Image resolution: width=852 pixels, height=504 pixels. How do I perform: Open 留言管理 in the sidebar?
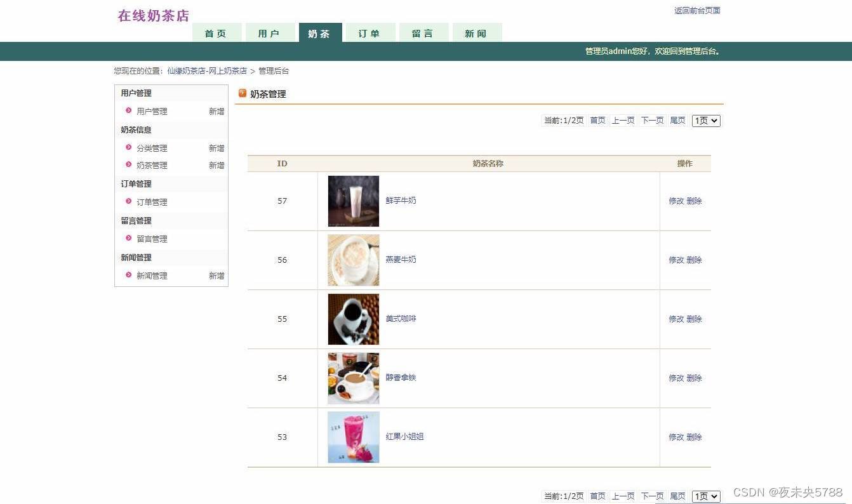coord(152,239)
